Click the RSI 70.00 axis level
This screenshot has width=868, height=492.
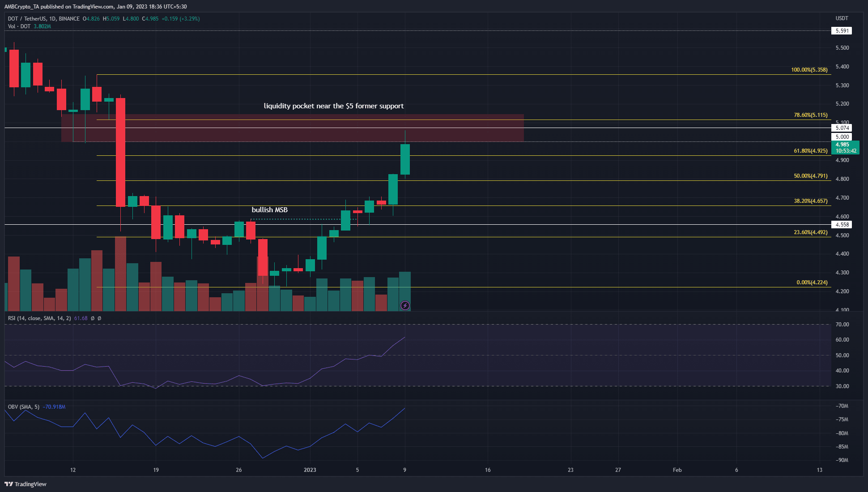842,325
